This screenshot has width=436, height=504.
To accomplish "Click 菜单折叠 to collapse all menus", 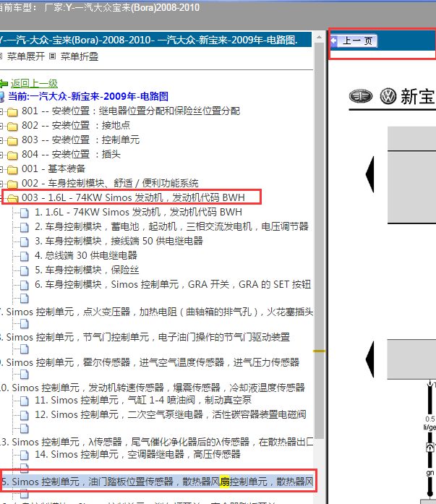I will pos(80,56).
